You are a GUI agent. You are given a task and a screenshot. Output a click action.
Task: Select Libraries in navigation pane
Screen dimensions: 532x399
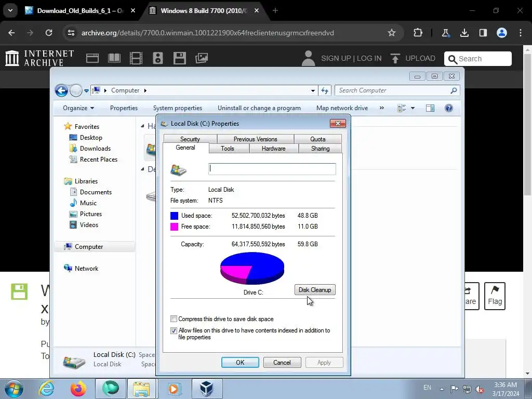tap(86, 181)
